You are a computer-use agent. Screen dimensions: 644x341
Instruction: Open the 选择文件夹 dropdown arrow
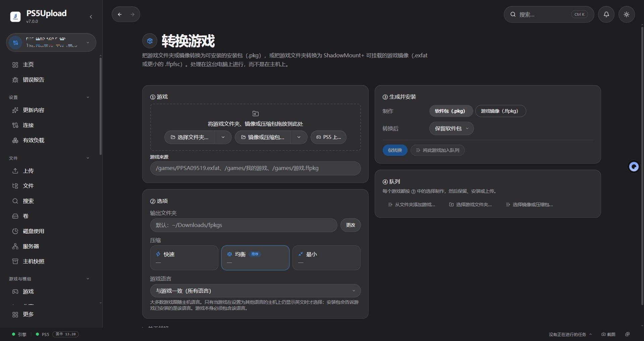pyautogui.click(x=223, y=137)
